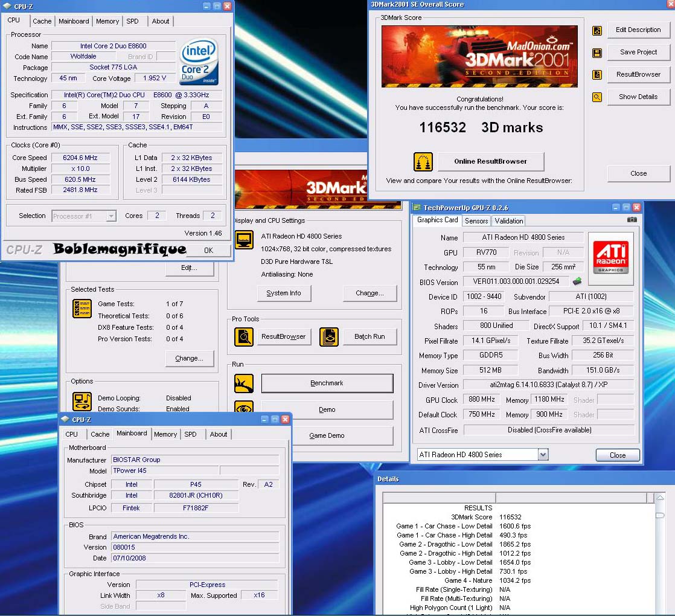Click the Edit Description floppy icon

click(x=597, y=31)
